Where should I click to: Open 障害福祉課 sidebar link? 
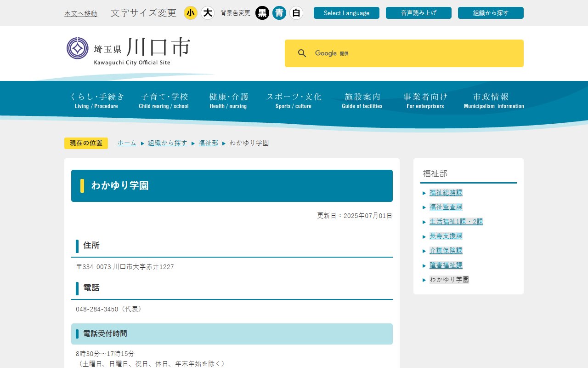(446, 265)
